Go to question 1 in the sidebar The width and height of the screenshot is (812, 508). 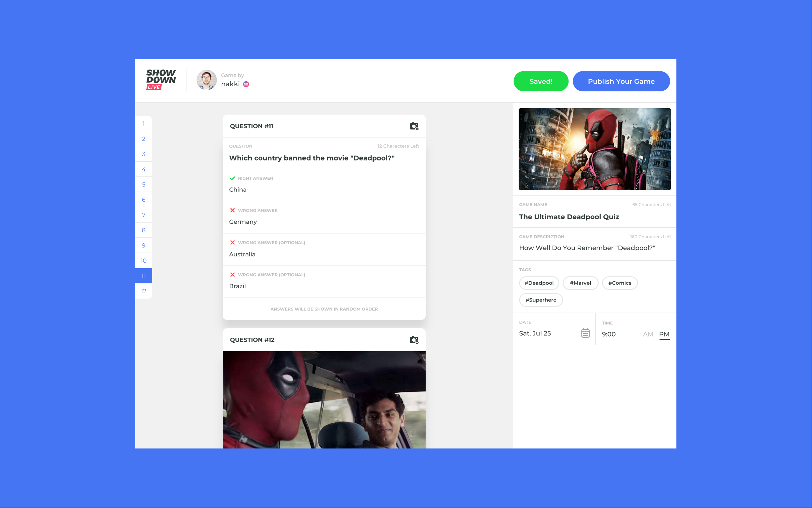144,124
